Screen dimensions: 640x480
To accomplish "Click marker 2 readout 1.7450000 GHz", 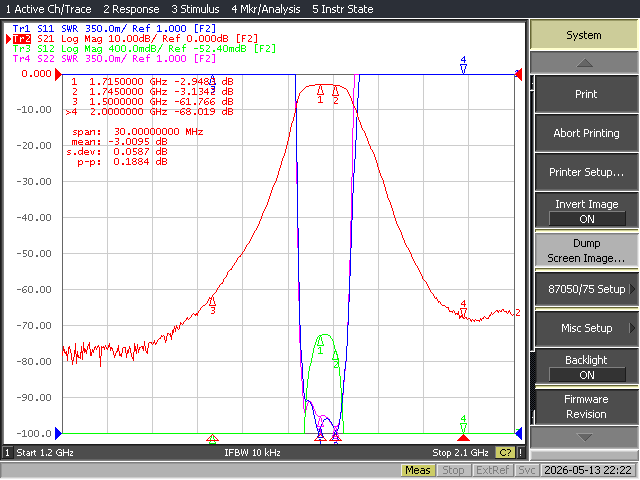I will point(152,91).
